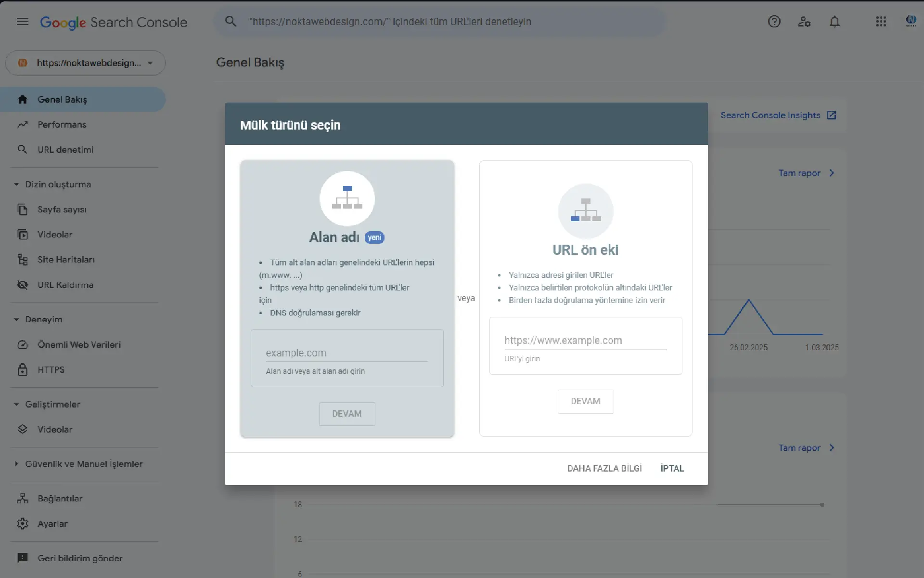Screen dimensions: 924x578
Task: Click the help question mark icon
Action: click(x=774, y=22)
